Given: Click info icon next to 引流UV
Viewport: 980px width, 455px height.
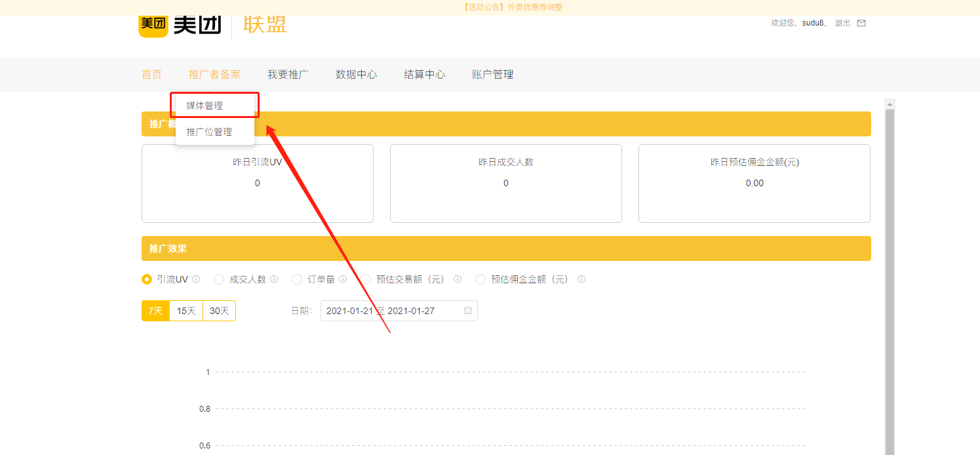Looking at the screenshot, I should 196,279.
